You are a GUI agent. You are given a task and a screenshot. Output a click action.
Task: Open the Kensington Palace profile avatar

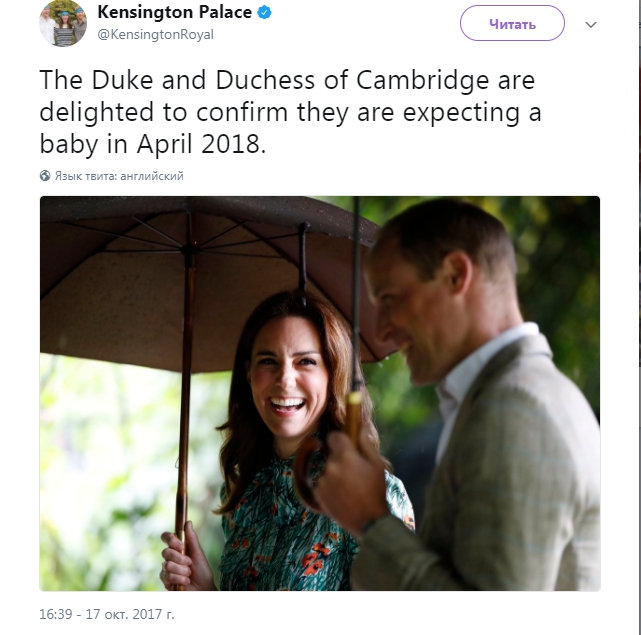pyautogui.click(x=63, y=23)
